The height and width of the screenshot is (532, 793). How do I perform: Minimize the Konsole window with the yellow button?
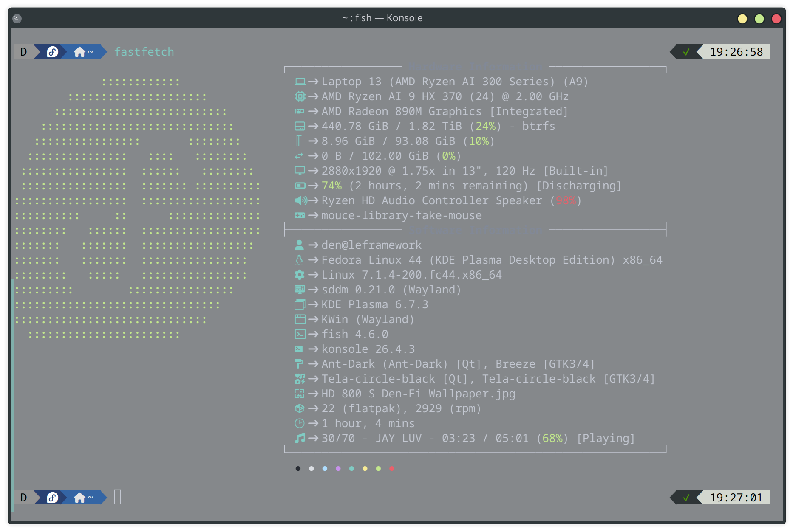pyautogui.click(x=742, y=18)
